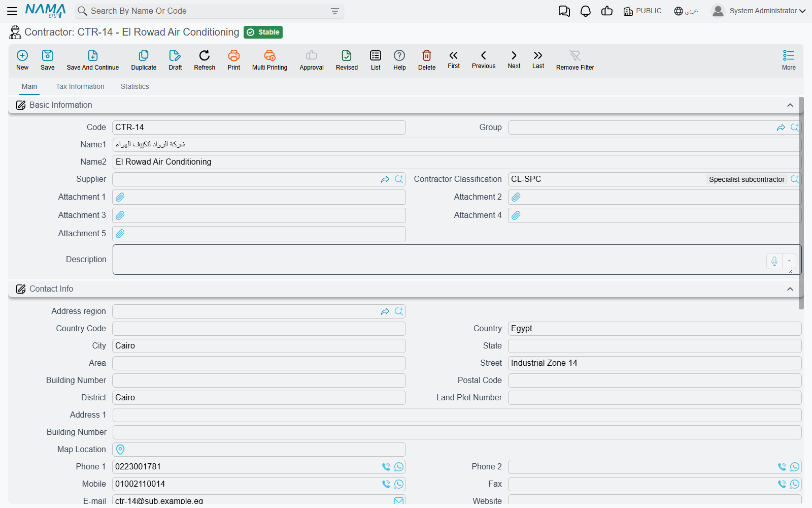Click the PUBLIC company selector
Viewport: 812px width, 508px height.
pyautogui.click(x=642, y=11)
